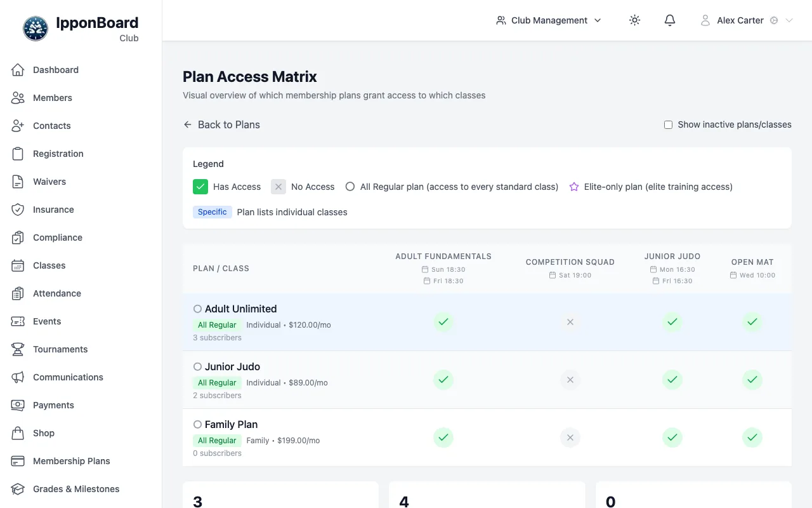This screenshot has height=508, width=812.
Task: Go to Membership Plans in sidebar
Action: [72, 461]
